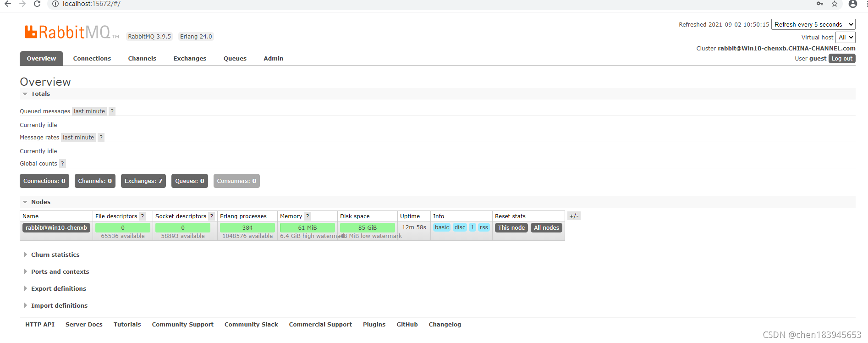
Task: Reload the page with refresh icon
Action: click(37, 4)
